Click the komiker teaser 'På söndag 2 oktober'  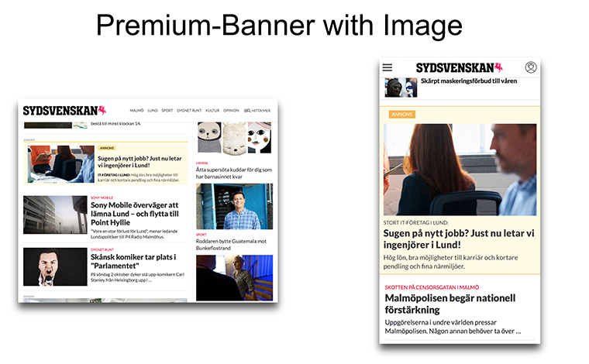pos(137,277)
